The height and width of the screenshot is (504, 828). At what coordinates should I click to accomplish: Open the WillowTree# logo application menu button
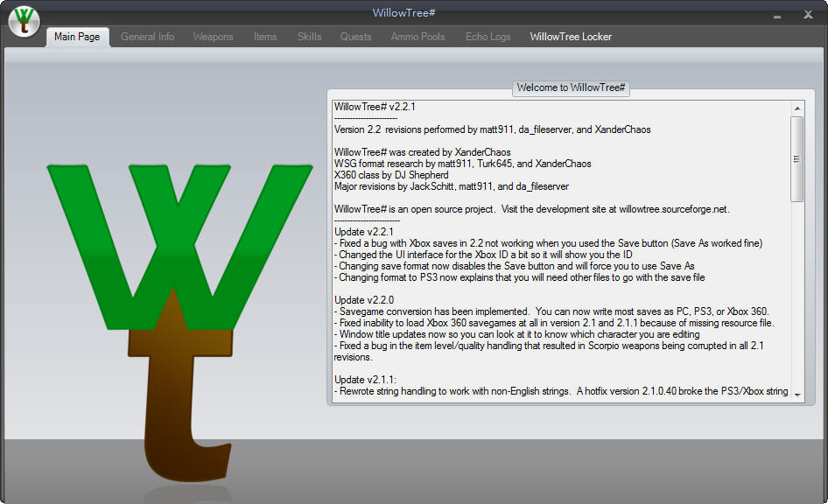click(25, 21)
